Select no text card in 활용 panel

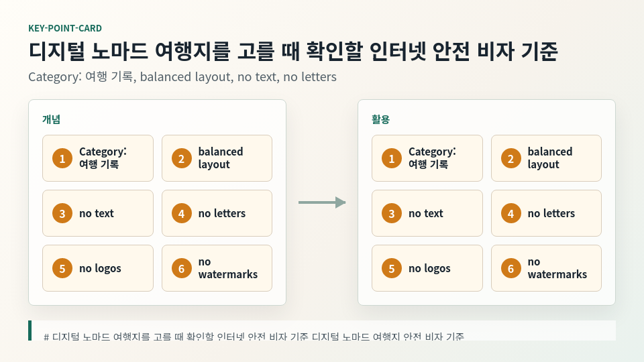[x=427, y=213]
